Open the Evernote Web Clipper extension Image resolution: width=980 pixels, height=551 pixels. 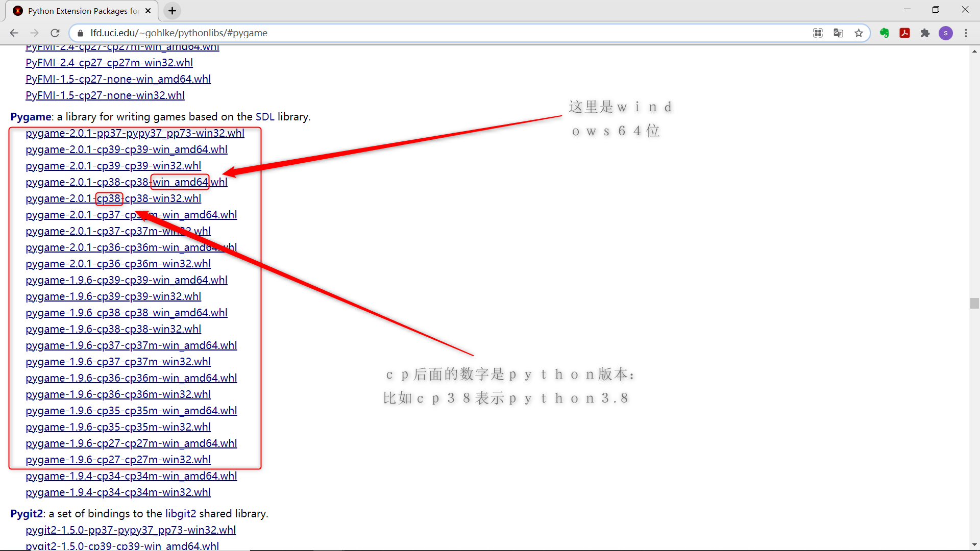[885, 33]
